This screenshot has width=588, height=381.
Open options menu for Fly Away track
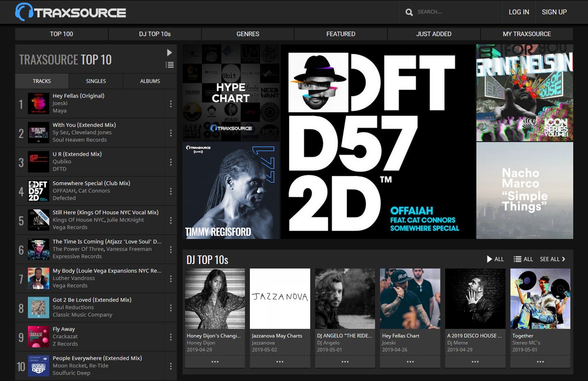tap(171, 337)
